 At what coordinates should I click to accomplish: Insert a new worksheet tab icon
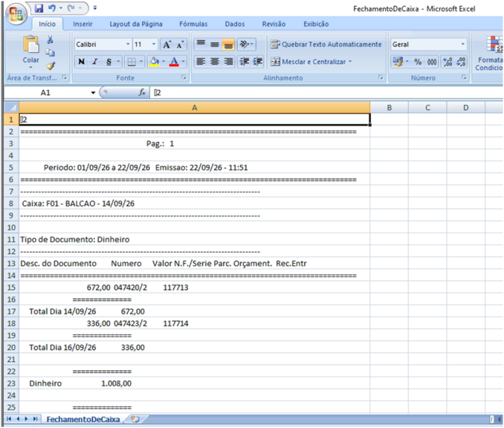tap(135, 419)
